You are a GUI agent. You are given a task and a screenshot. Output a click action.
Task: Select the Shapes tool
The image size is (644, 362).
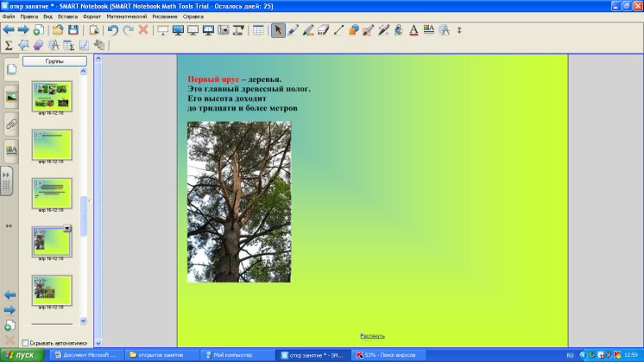(x=354, y=30)
